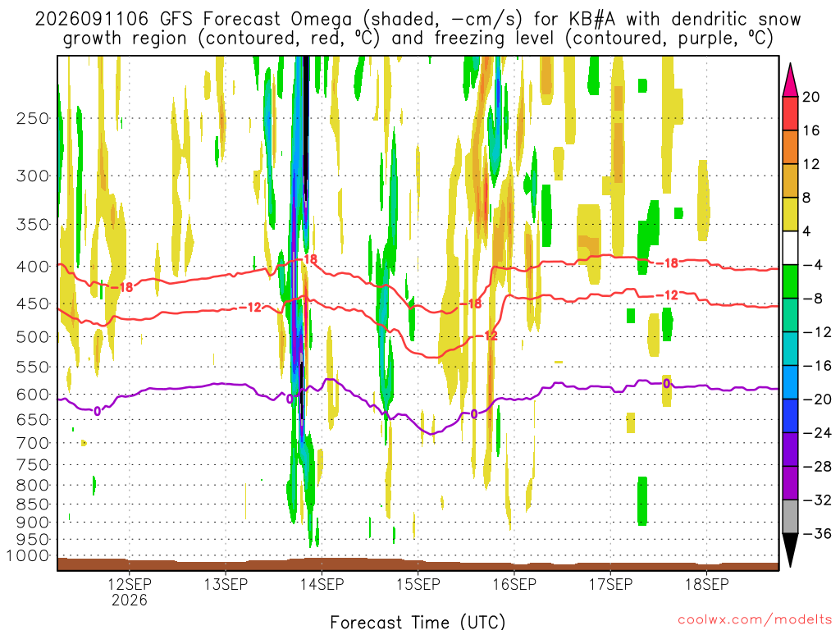Pick the purple swatch below -24
The image size is (840, 630).
point(790,450)
